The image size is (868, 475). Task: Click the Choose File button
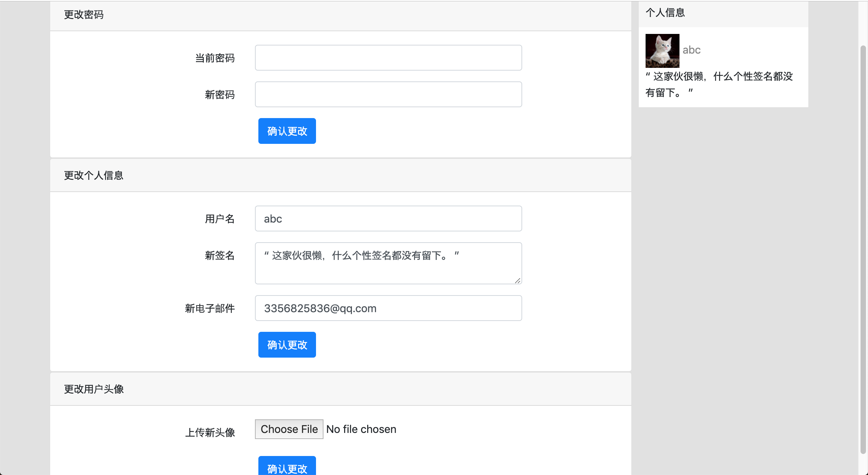click(289, 429)
